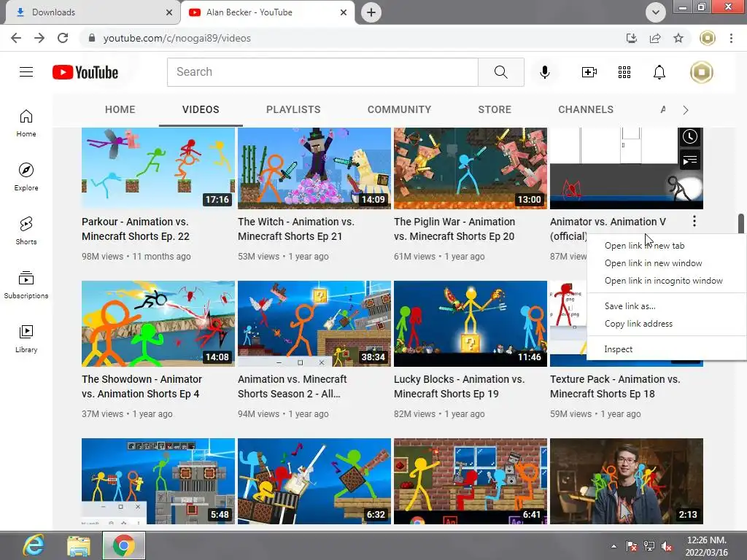This screenshot has width=747, height=560.
Task: Open The Witch thumbnail 14:09
Action: [314, 168]
